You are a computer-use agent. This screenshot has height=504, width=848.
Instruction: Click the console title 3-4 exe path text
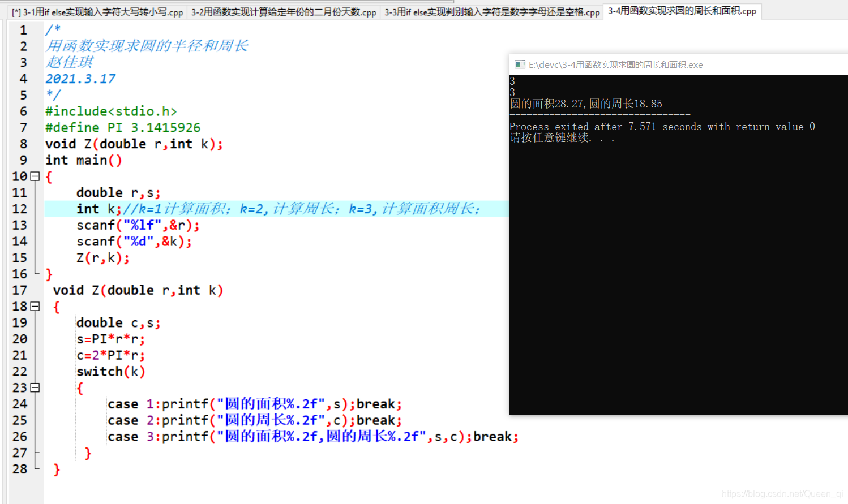point(616,65)
